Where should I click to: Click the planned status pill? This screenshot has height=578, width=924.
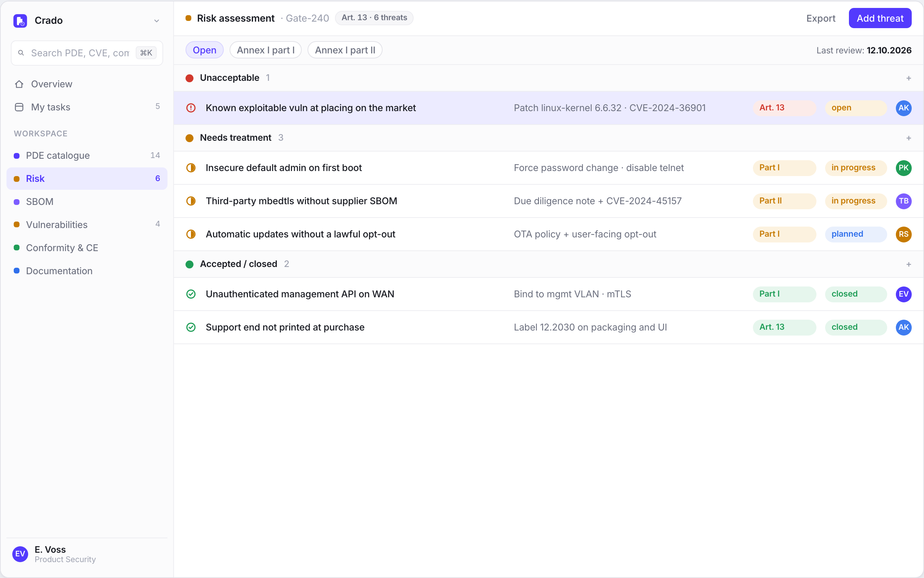[x=855, y=234]
